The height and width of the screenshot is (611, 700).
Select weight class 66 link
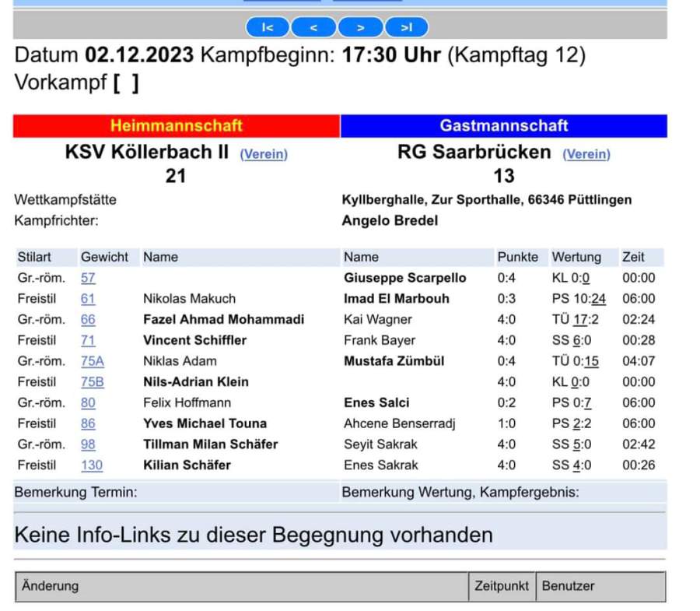[88, 320]
